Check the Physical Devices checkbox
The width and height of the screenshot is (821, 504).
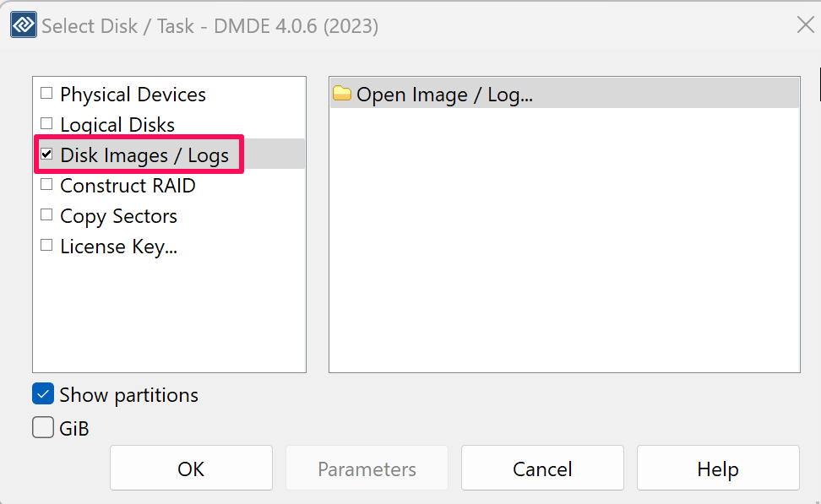(46, 94)
